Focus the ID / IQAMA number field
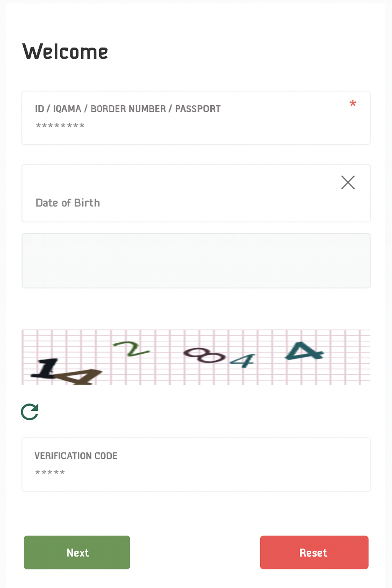The height and width of the screenshot is (588, 392). point(153,125)
